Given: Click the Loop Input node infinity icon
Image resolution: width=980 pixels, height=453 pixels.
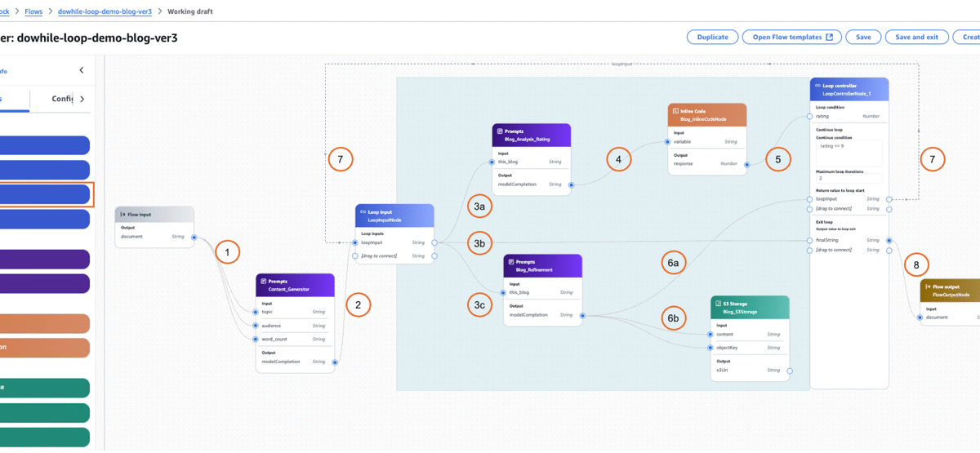Looking at the screenshot, I should [x=362, y=211].
